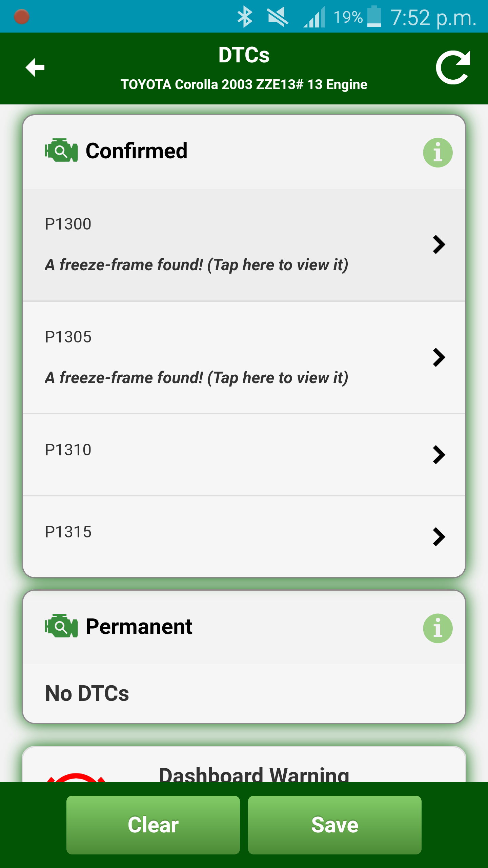Tap the Confirmed engine search icon
488x868 pixels.
coord(61,150)
